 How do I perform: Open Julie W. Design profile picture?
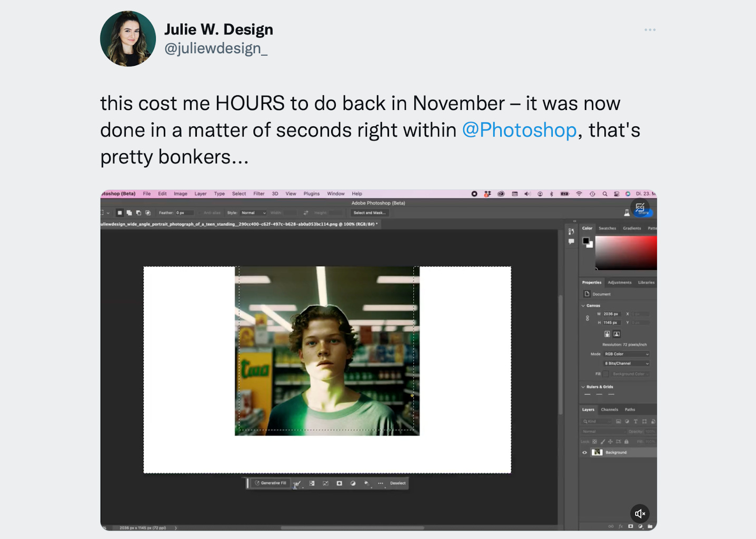(128, 39)
